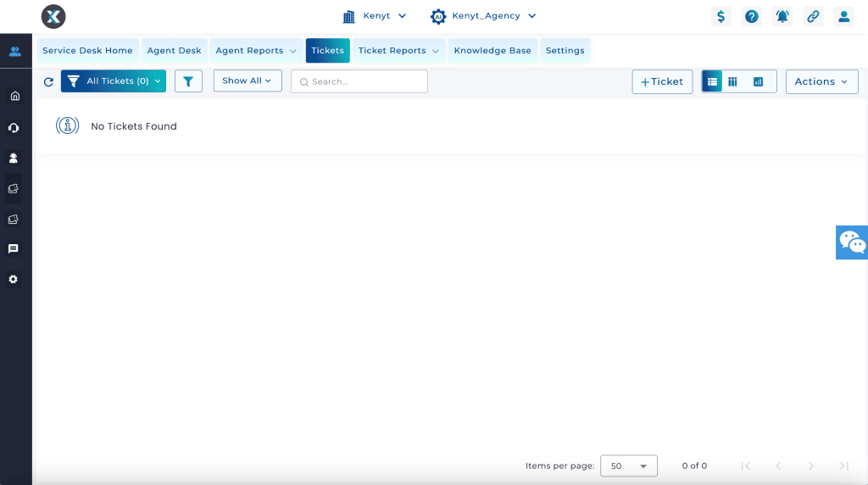868x485 pixels.
Task: Expand the Actions dropdown menu
Action: [x=821, y=81]
